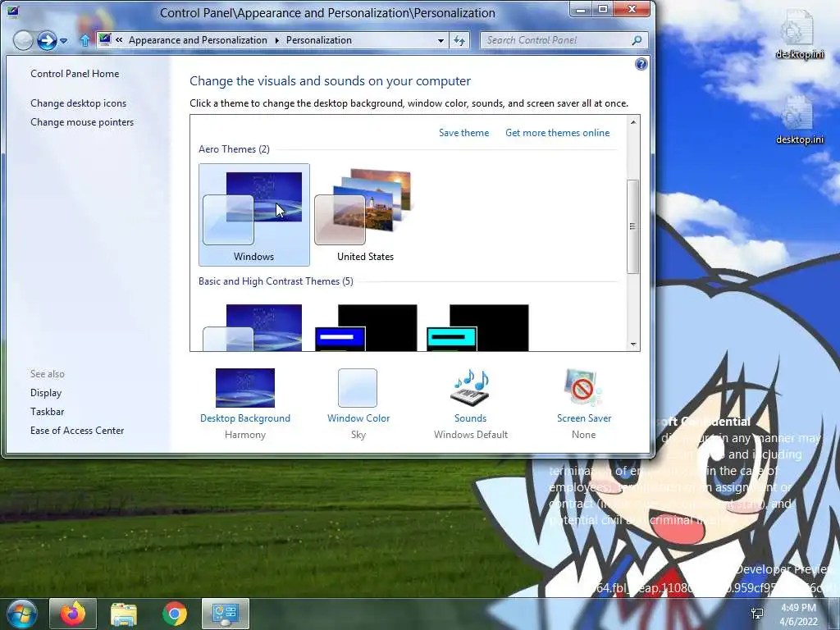Viewport: 840px width, 630px height.
Task: Open File Explorer from the taskbar
Action: coord(124,614)
